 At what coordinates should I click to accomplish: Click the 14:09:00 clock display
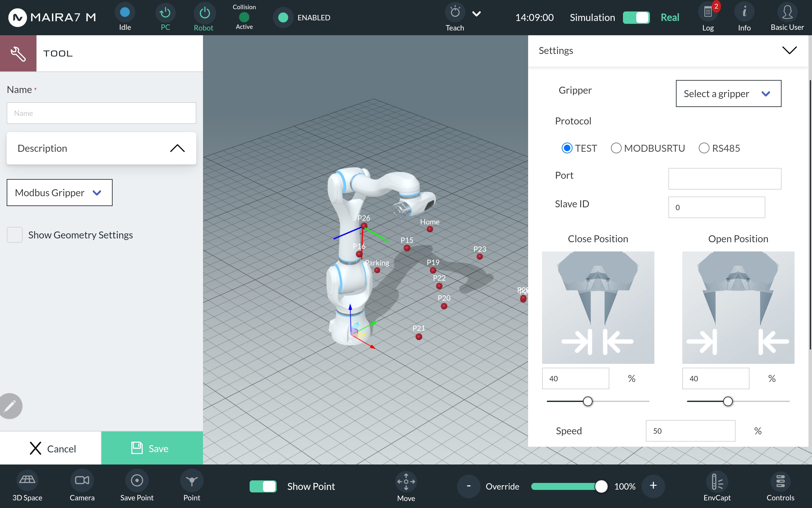(x=534, y=17)
